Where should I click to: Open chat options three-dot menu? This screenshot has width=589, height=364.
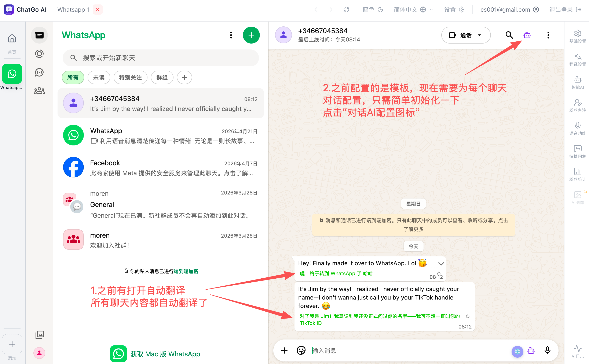point(548,35)
